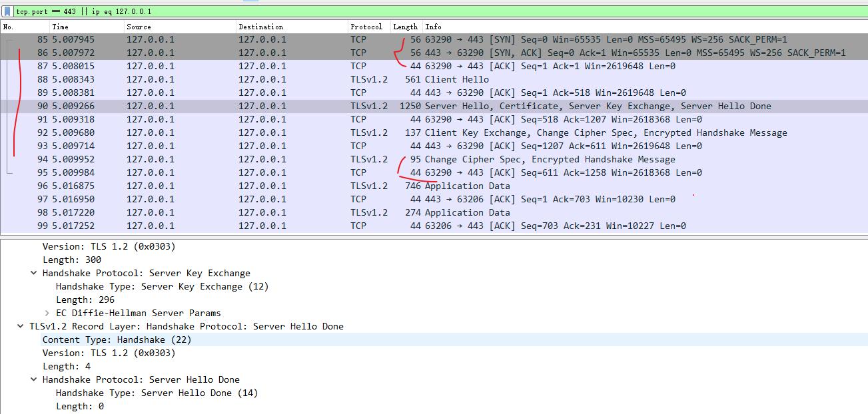Click the Info column header

(x=433, y=27)
